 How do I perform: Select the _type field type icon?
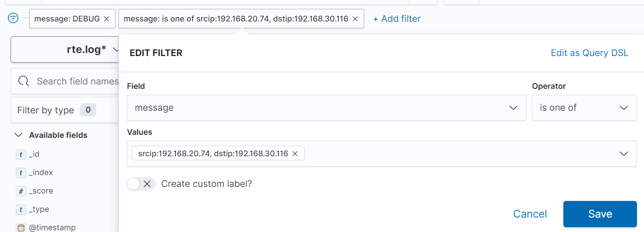[x=21, y=209]
